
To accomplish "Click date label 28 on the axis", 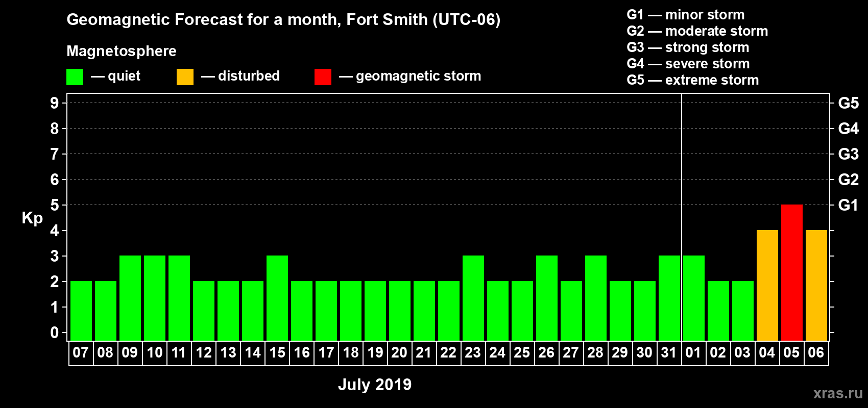I will pos(595,353).
